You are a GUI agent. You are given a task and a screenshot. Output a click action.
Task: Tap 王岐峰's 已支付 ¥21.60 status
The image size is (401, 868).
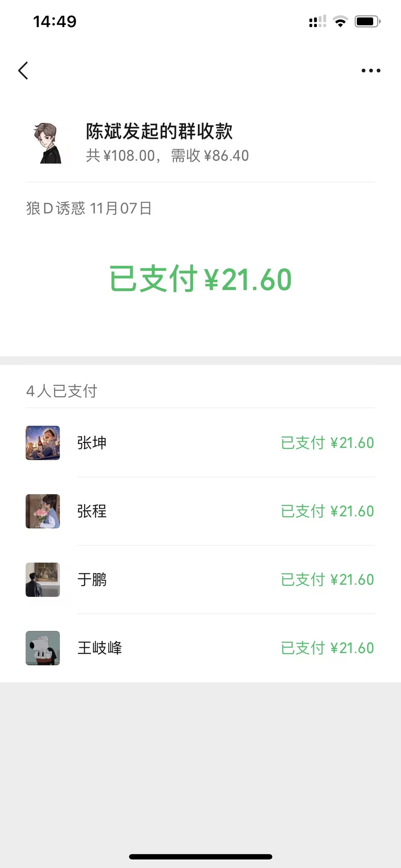[x=327, y=648]
